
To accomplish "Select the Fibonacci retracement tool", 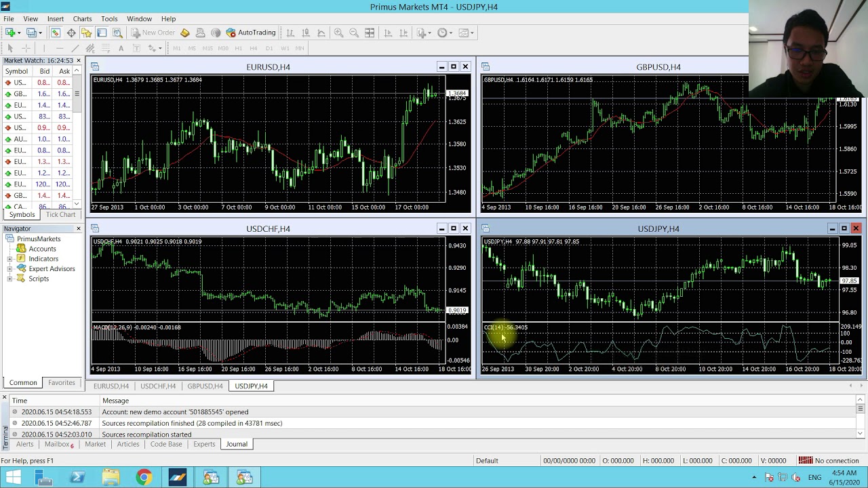I will [106, 48].
